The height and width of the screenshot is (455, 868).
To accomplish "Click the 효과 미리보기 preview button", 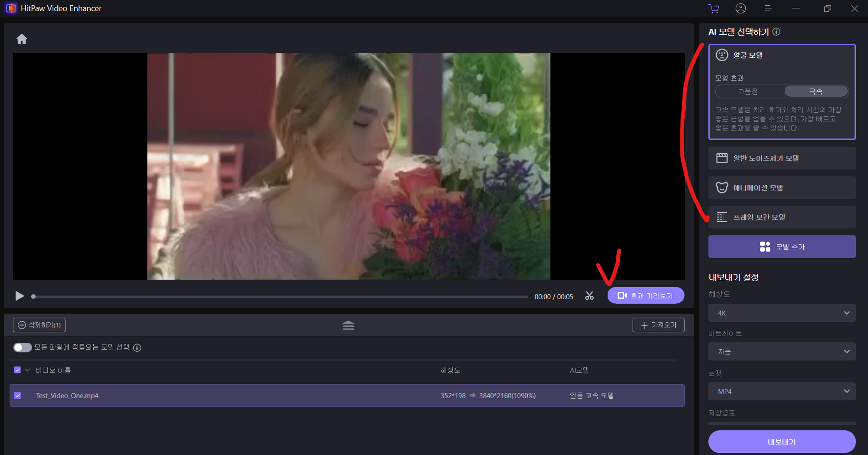I will [x=646, y=295].
